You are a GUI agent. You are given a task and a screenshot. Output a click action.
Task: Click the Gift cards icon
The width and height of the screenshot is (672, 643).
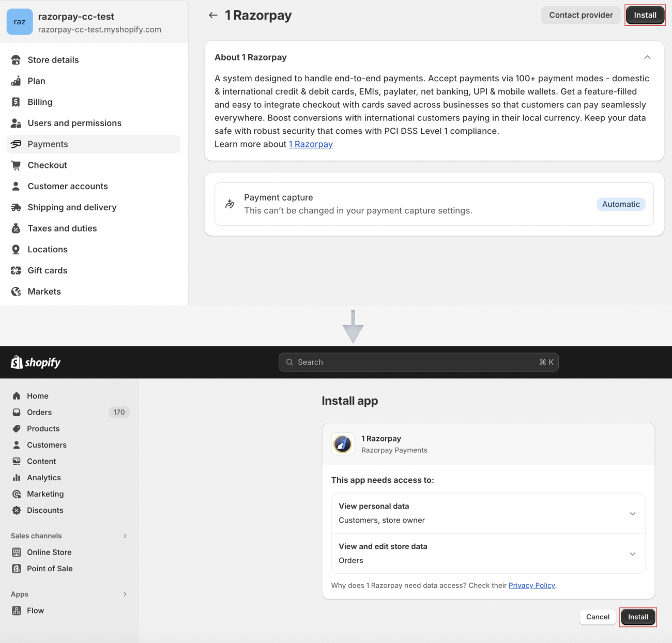pyautogui.click(x=16, y=270)
